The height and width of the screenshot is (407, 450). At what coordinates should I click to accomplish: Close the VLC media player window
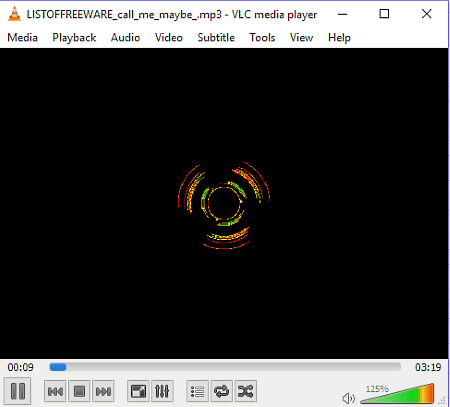[426, 14]
